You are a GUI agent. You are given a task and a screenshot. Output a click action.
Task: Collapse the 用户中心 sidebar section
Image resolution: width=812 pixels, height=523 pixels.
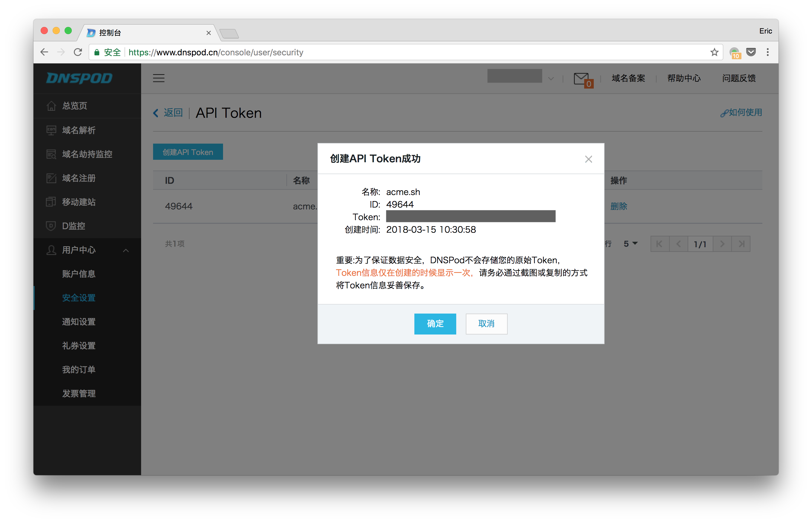(x=126, y=250)
